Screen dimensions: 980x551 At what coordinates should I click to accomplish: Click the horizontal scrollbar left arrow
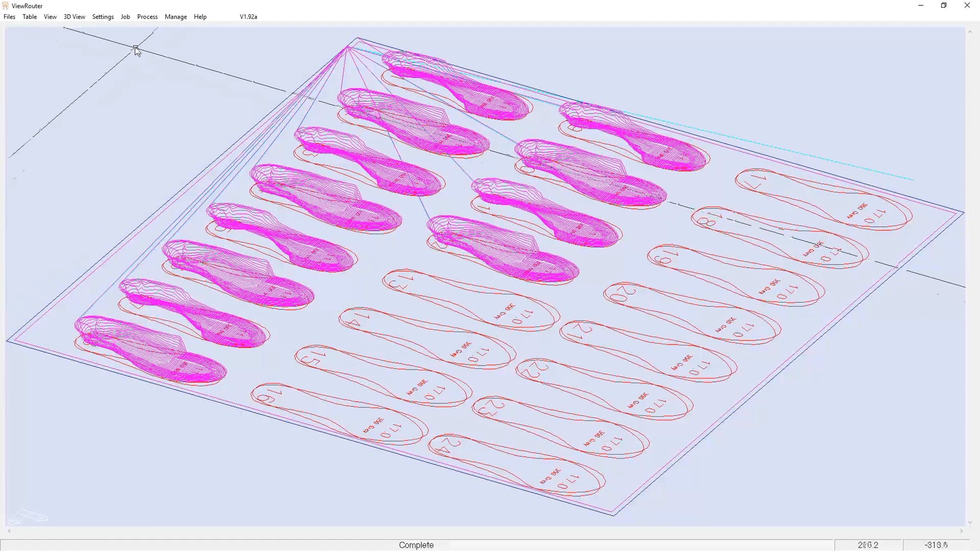pos(9,531)
